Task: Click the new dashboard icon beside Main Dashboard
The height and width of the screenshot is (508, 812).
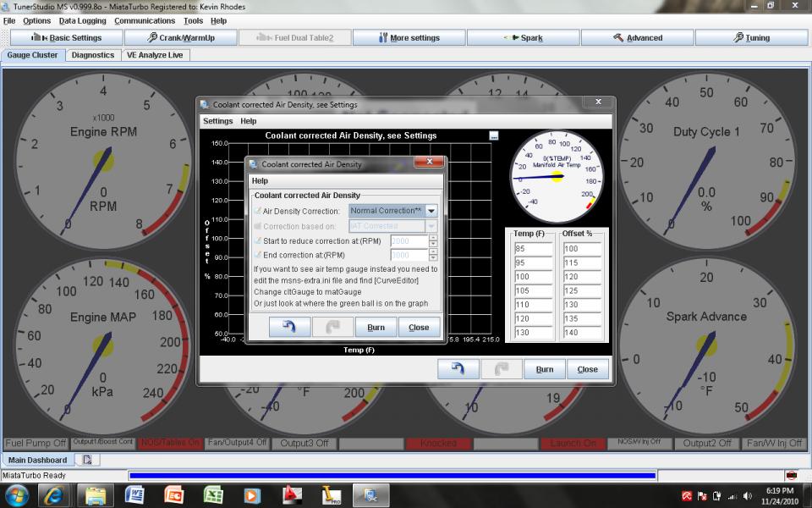Action: pos(86,460)
